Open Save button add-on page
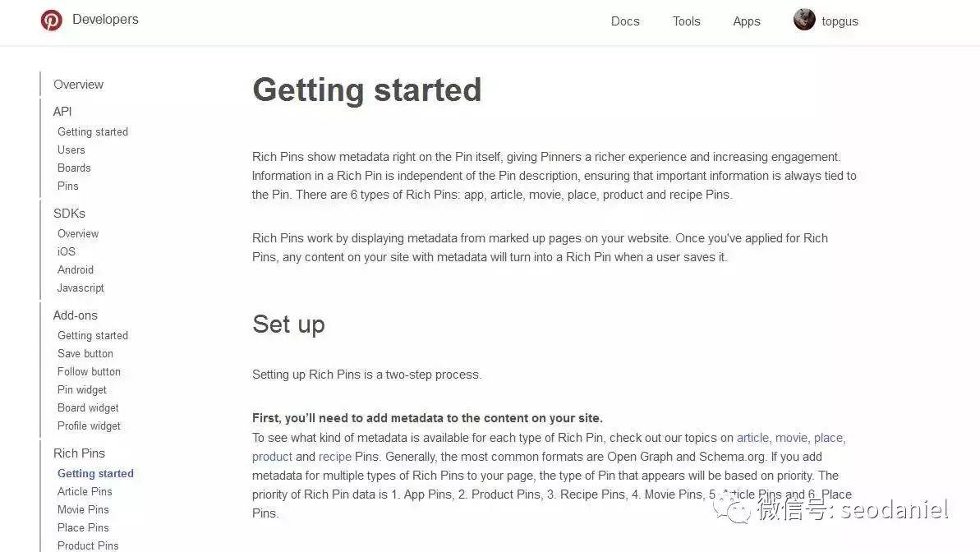The width and height of the screenshot is (980, 552). (x=85, y=353)
